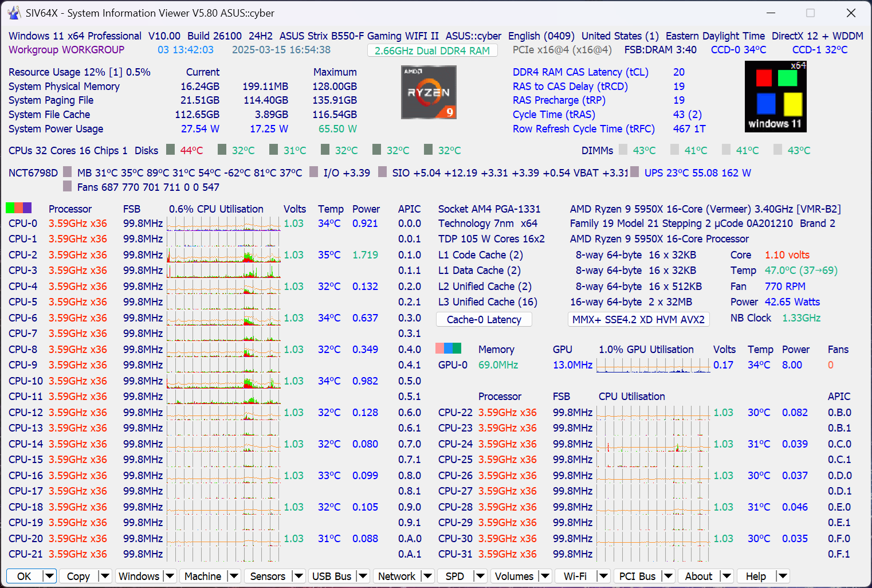Click the NB Clock 1.33GHz value

tap(802, 317)
